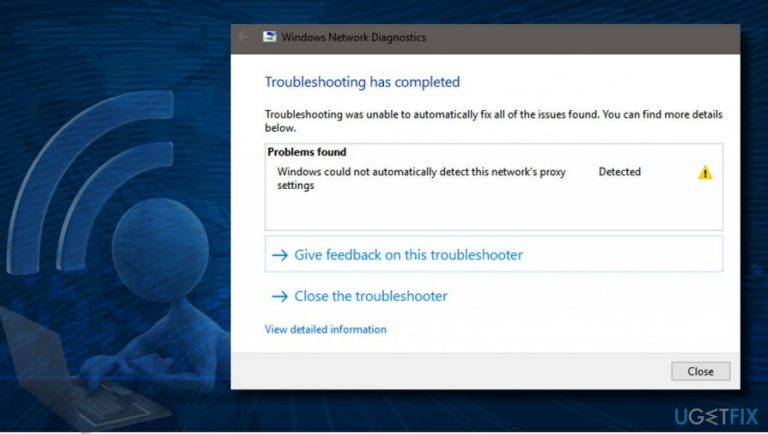This screenshot has height=434, width=768.
Task: Click the Detected status text
Action: coord(620,171)
